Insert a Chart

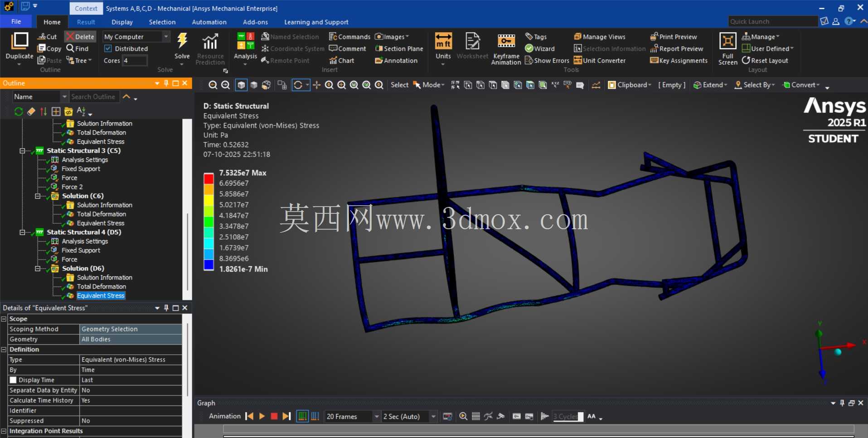click(342, 60)
